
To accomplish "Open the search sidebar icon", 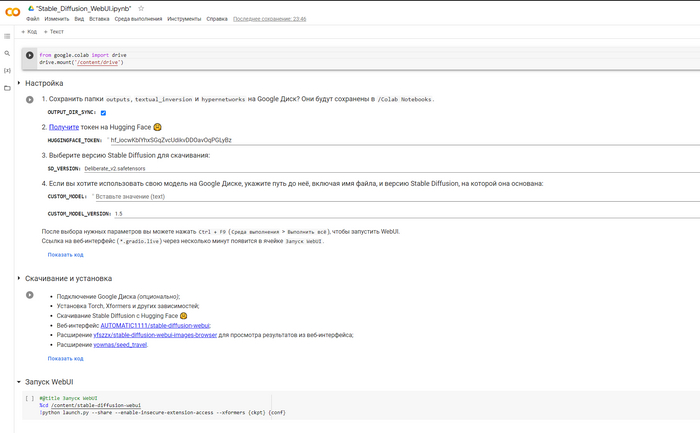I will [7, 53].
